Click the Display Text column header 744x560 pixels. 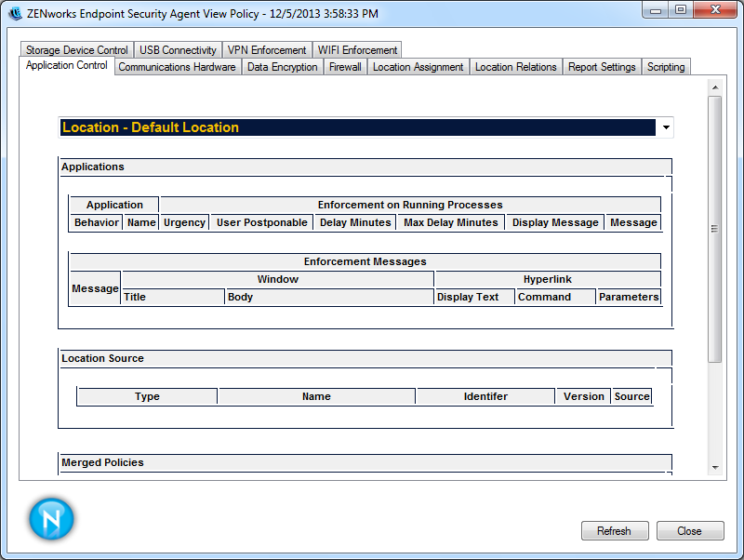tap(474, 297)
